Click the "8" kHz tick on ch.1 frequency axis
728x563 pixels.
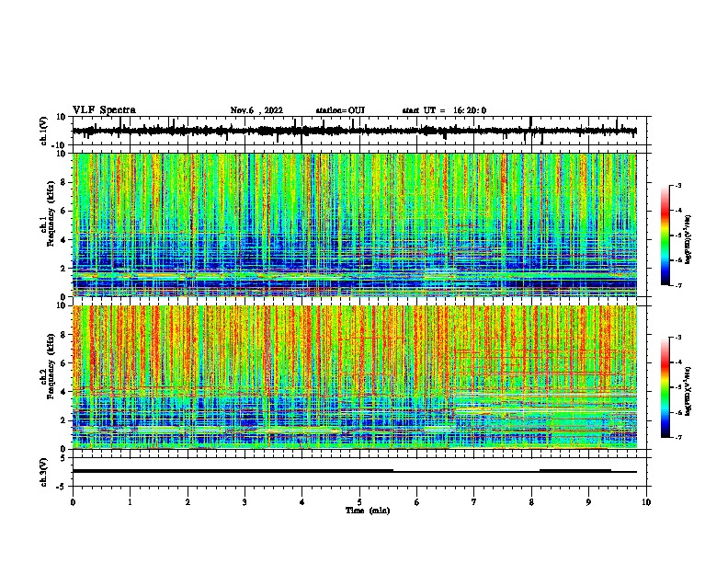[64, 182]
